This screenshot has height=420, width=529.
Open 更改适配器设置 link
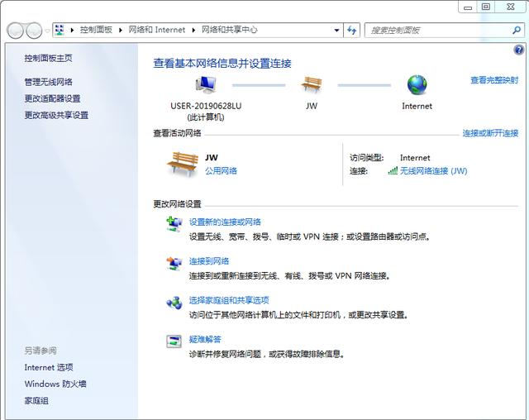pos(52,98)
